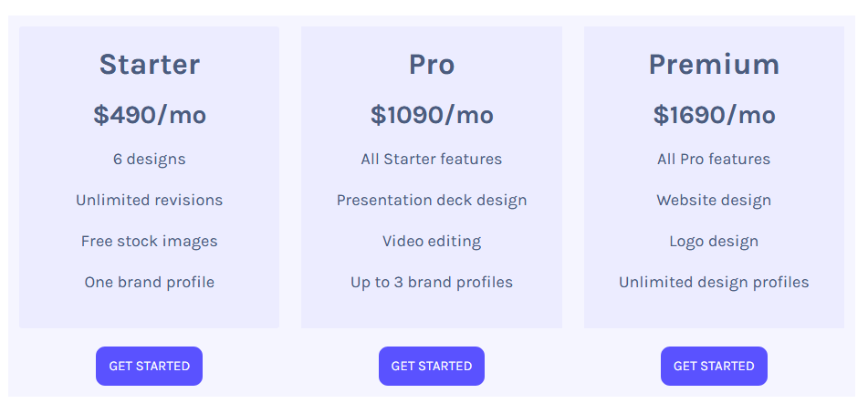Viewport: 868px width, 414px height.
Task: Click the All Starter features text
Action: [x=431, y=159]
